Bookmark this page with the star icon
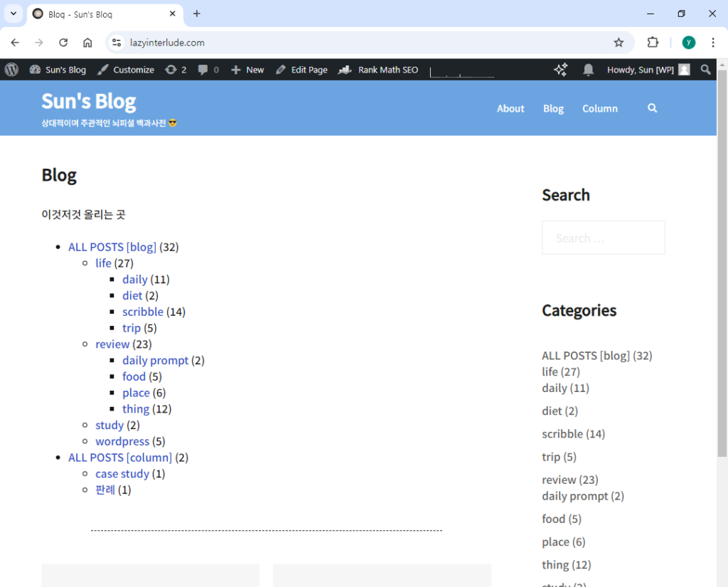Screen dimensions: 728x587 pyautogui.click(x=619, y=43)
